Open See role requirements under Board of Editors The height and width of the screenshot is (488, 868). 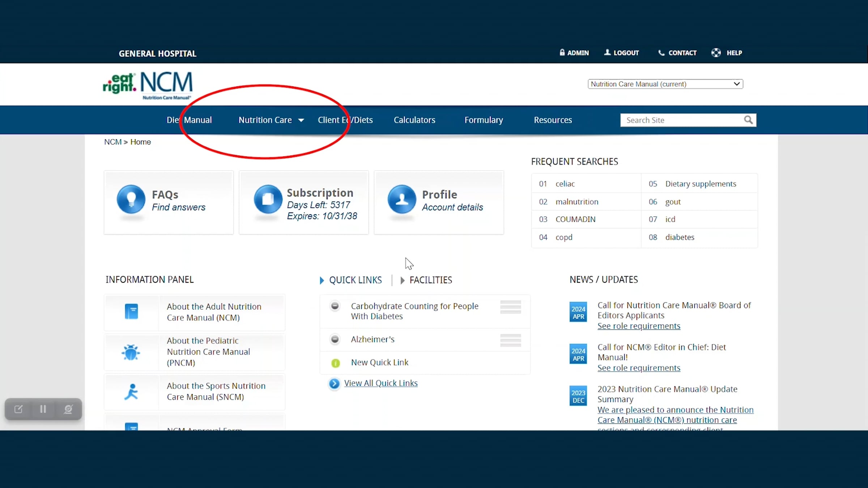[639, 326]
